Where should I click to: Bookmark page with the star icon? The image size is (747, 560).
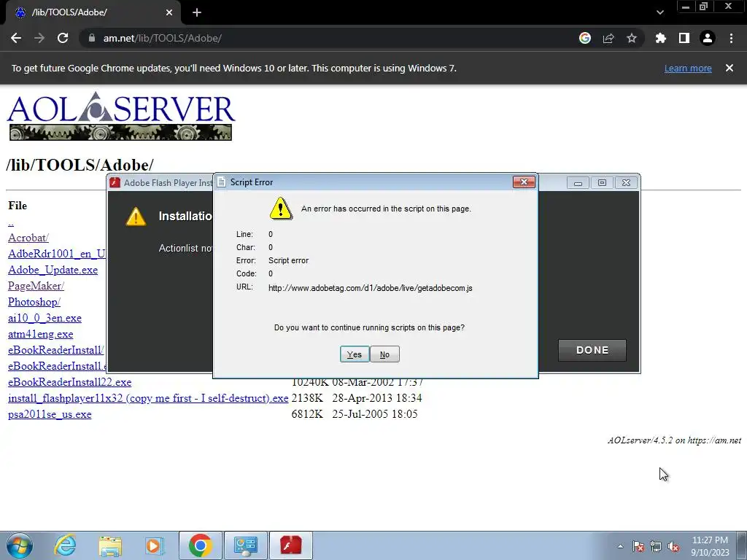632,38
